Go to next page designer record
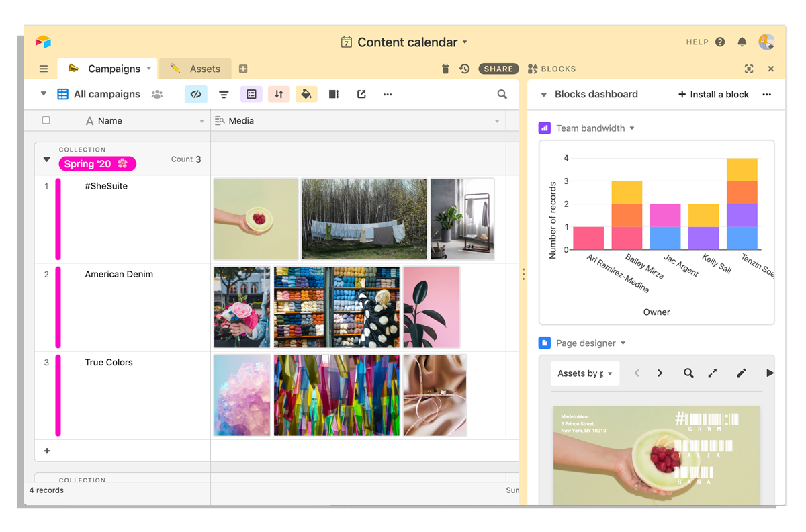The height and width of the screenshot is (532, 806). point(660,373)
